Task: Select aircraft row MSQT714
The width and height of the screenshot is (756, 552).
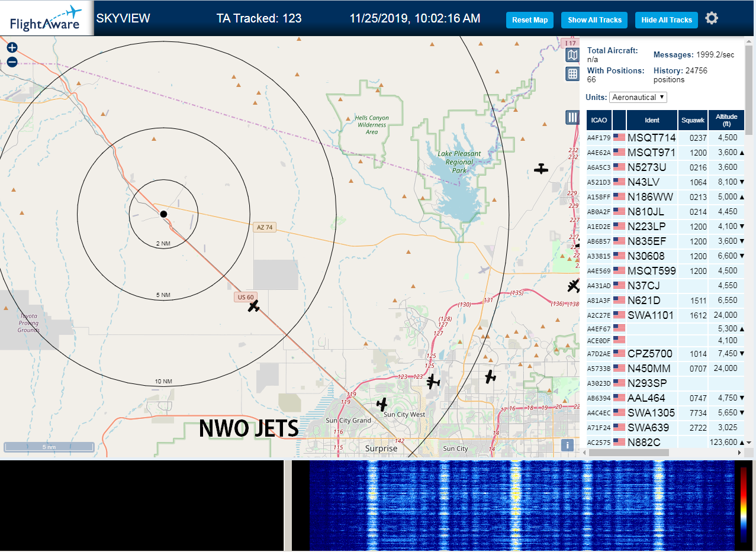Action: (x=665, y=138)
